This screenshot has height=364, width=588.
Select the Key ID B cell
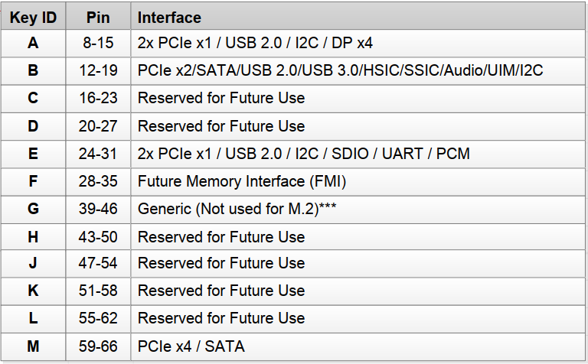pyautogui.click(x=33, y=71)
